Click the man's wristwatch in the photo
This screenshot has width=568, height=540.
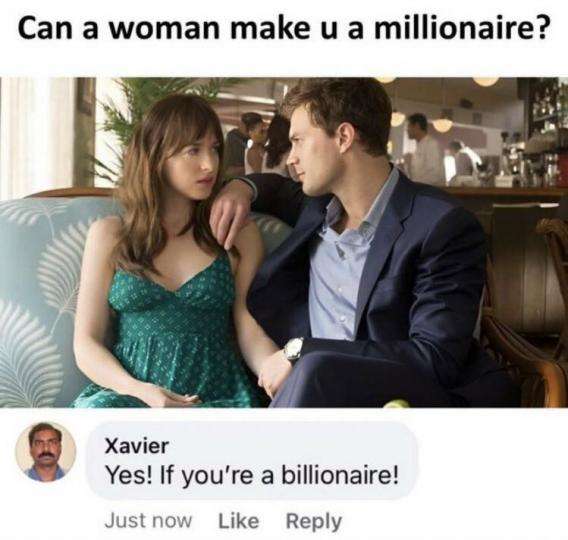[293, 348]
